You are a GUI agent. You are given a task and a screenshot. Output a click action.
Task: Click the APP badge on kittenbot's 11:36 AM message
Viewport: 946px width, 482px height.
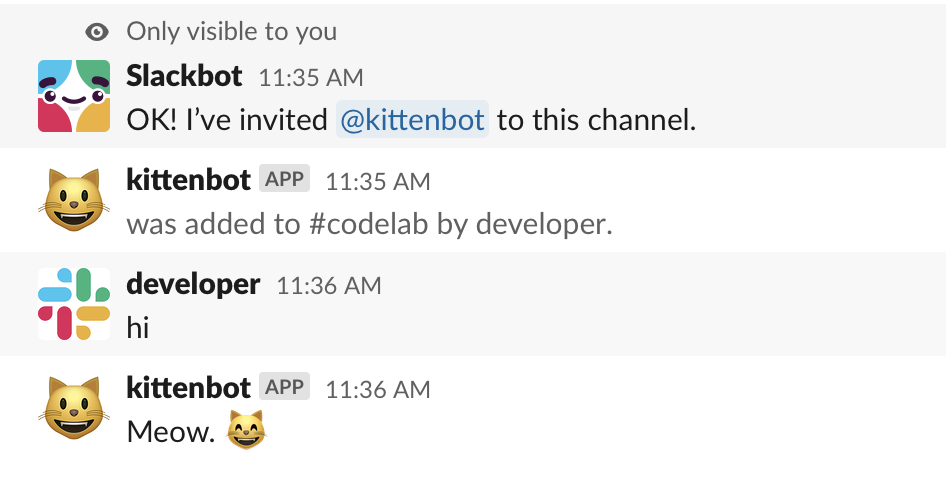pyautogui.click(x=285, y=387)
